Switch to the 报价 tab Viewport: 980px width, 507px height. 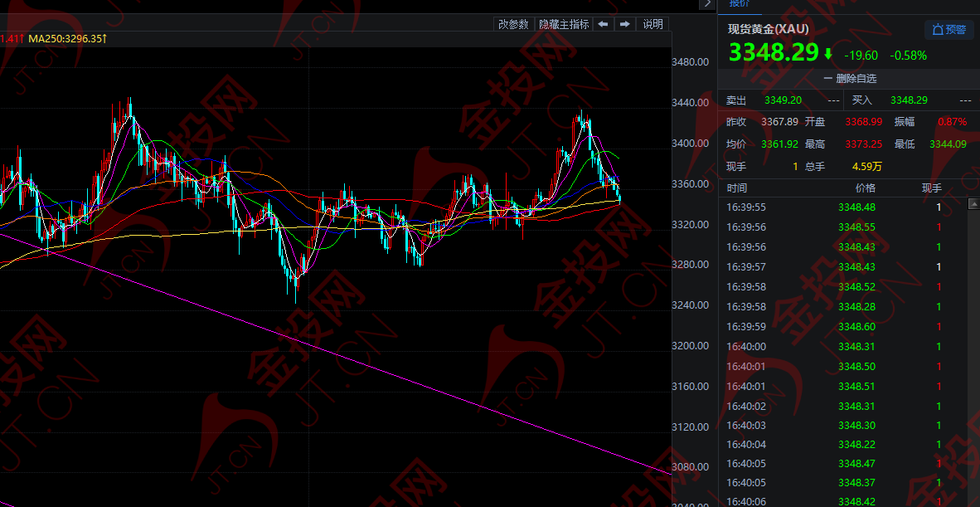(740, 4)
